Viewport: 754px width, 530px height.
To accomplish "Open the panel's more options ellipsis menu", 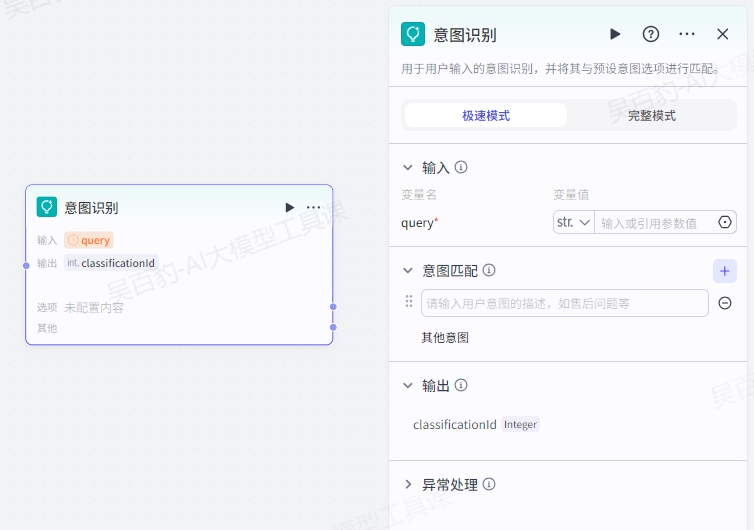I will tap(687, 34).
